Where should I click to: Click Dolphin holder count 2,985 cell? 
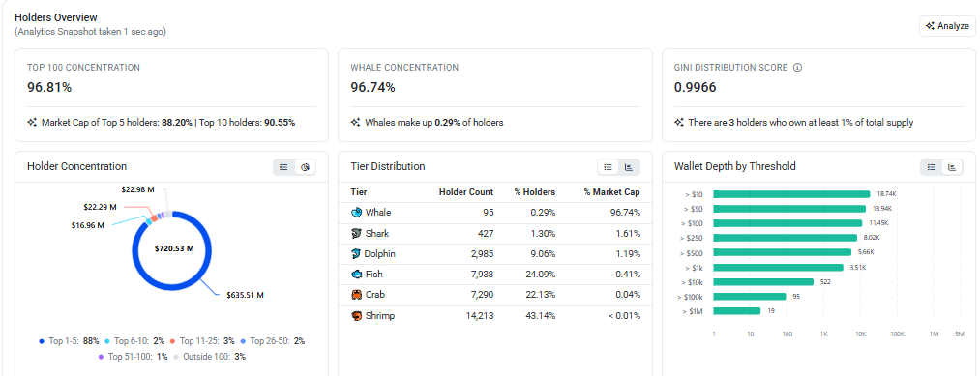click(483, 254)
